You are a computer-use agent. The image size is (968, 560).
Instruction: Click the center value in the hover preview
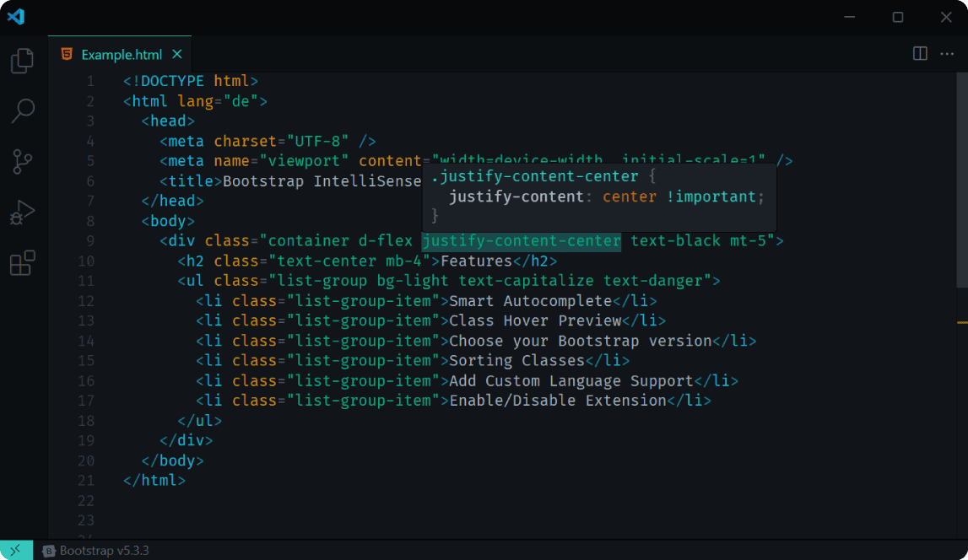click(x=629, y=196)
